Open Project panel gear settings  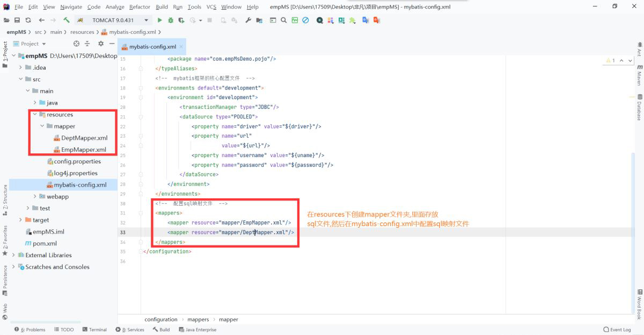click(100, 44)
